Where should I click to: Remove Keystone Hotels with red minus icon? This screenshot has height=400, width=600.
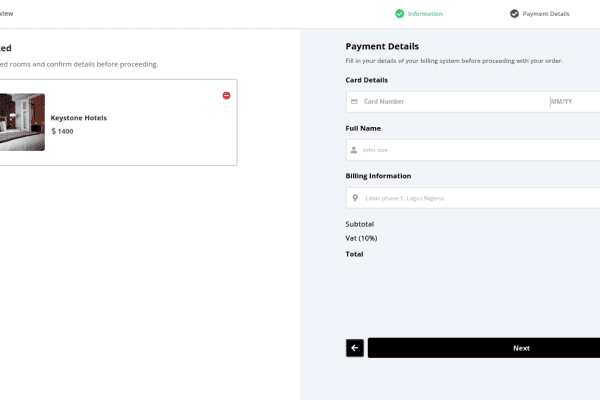tap(226, 95)
